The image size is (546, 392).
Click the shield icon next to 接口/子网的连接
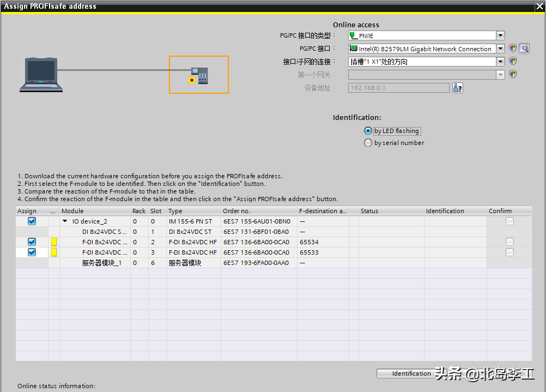[x=513, y=61]
